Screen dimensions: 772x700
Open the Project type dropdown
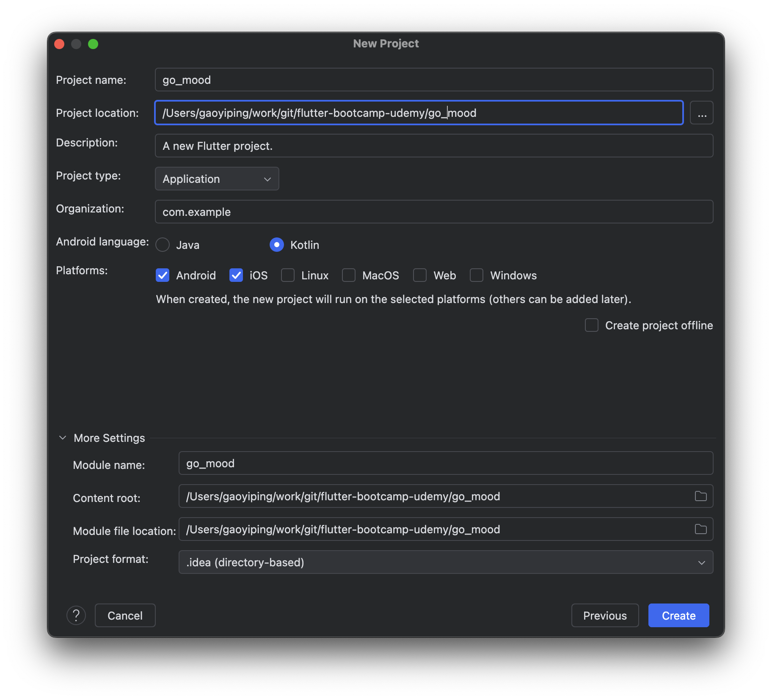217,179
